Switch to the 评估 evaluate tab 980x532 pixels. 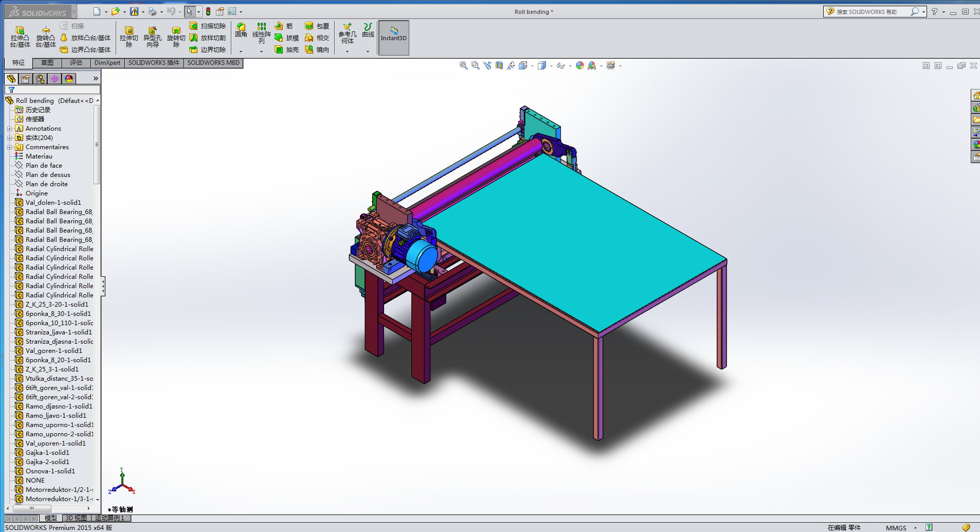tap(76, 63)
